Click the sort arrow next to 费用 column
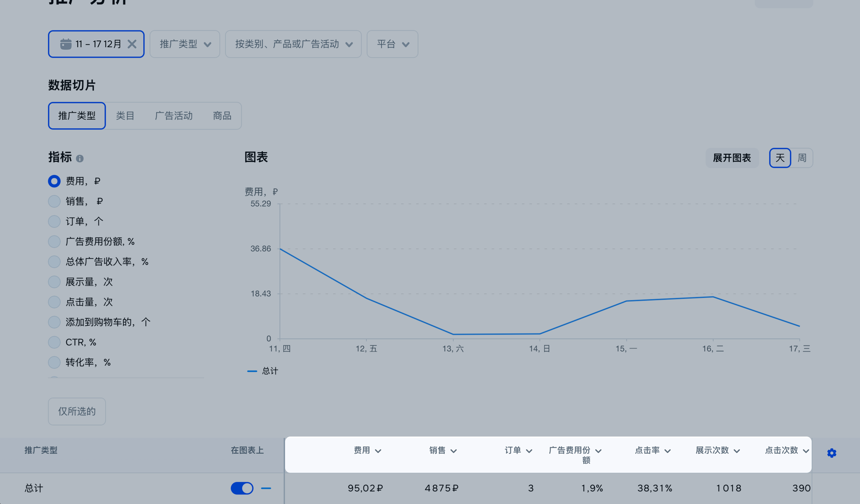Screen dimensions: 860x504 tap(378, 451)
